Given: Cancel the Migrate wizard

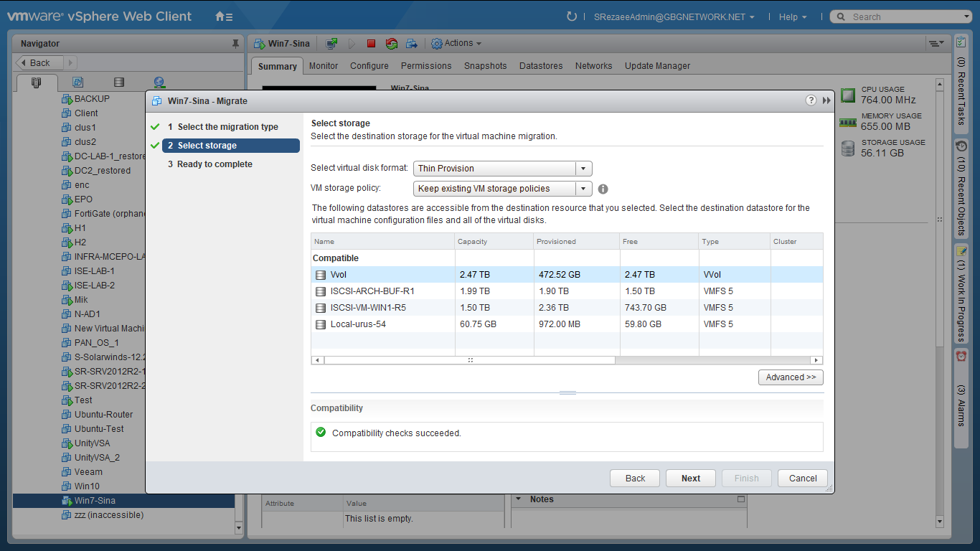Looking at the screenshot, I should [803, 479].
